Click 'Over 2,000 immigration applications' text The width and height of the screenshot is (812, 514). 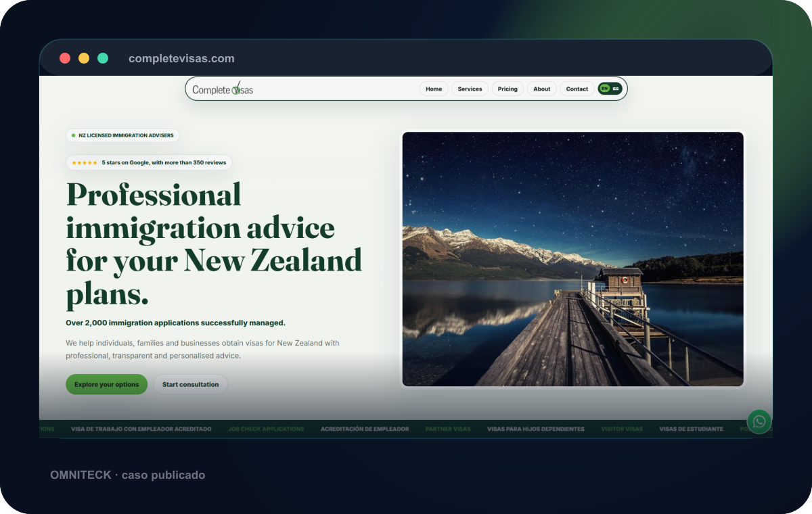click(175, 323)
